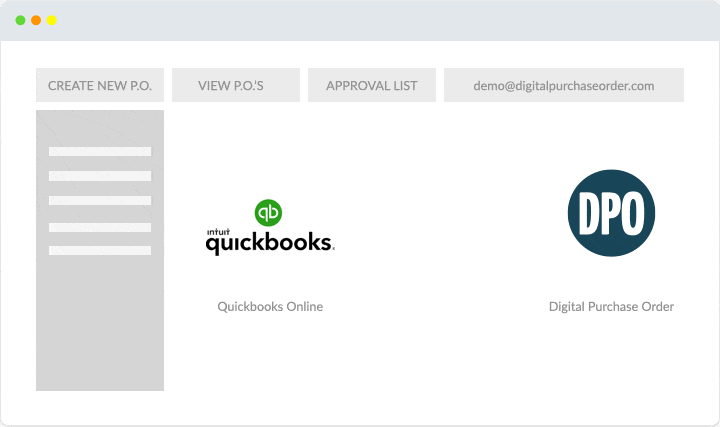The image size is (720, 427).
Task: Click the green QuickBooks qb logo icon
Action: [268, 213]
